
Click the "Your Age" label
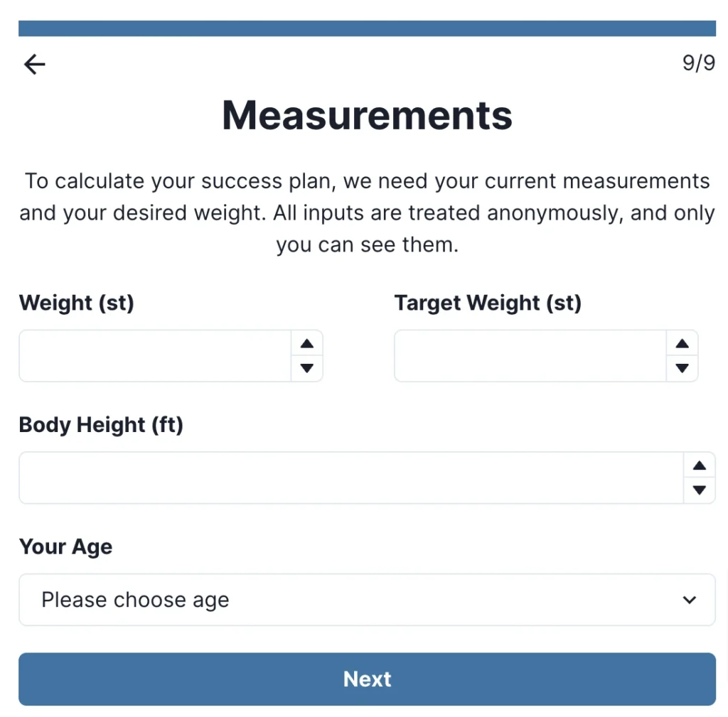point(66,547)
